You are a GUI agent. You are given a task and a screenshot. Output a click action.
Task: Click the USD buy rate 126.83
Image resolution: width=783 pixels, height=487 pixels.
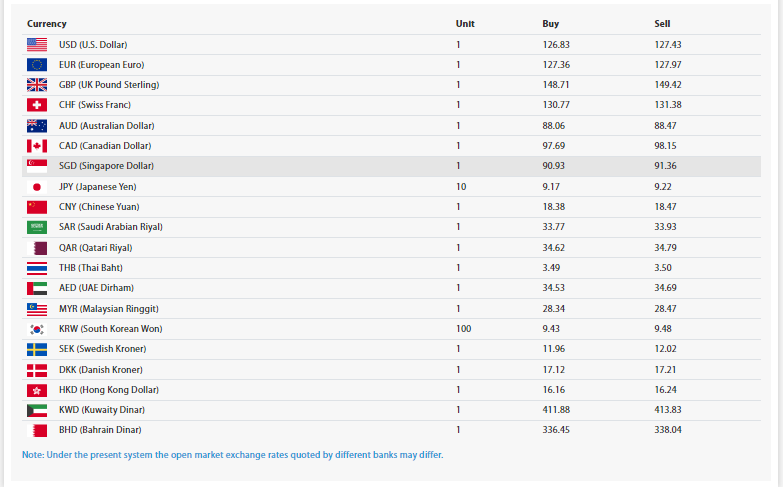(555, 44)
